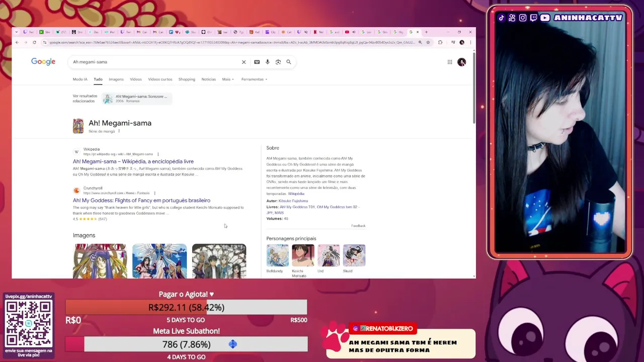This screenshot has width=644, height=362.
Task: Click the Wikipedia favicon in results
Action: point(76,151)
